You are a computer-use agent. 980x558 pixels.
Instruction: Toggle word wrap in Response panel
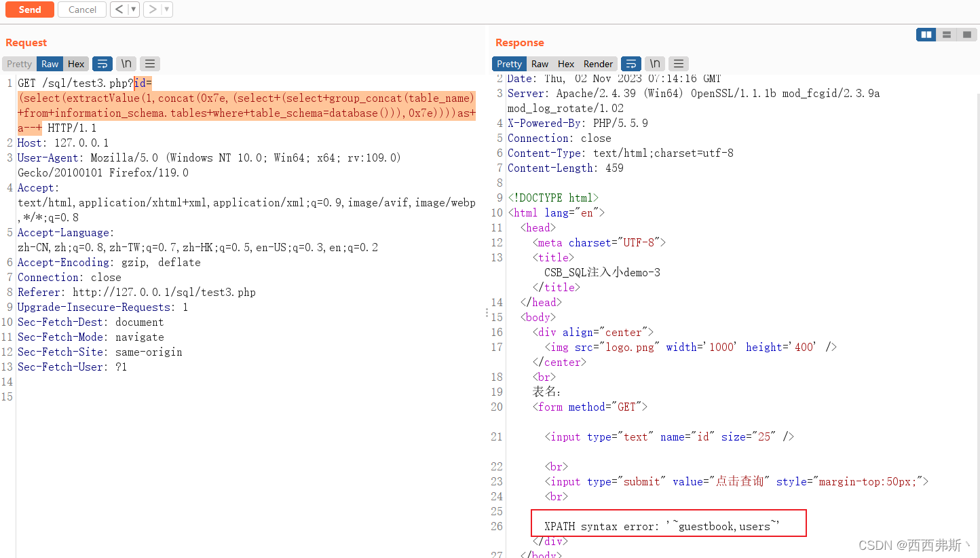click(x=631, y=64)
